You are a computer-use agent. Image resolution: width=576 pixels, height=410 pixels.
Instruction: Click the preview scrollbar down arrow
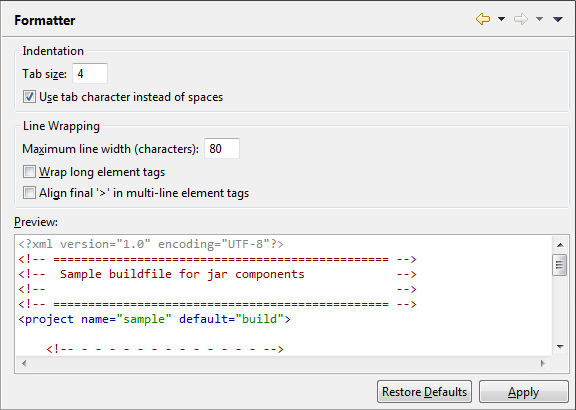point(560,346)
